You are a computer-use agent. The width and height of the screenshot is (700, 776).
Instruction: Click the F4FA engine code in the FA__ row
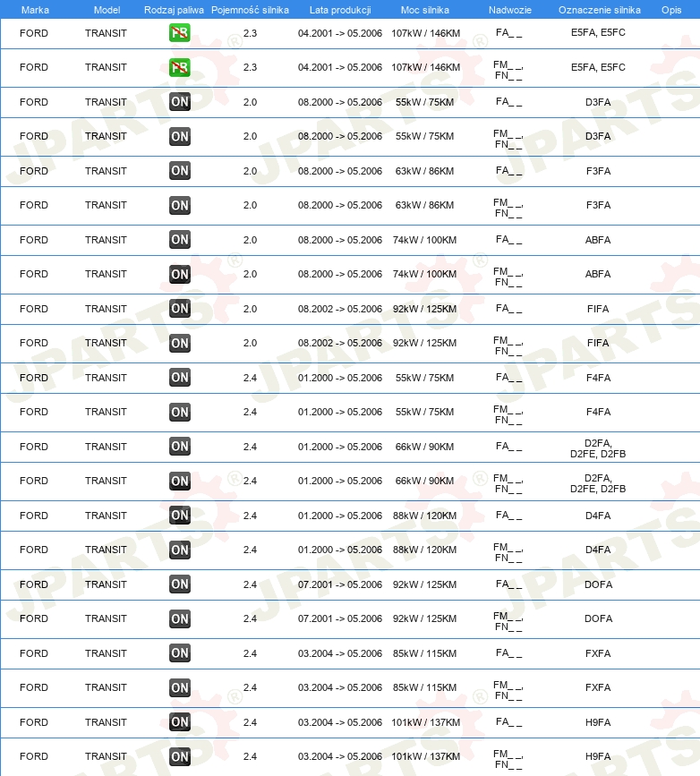(x=598, y=378)
